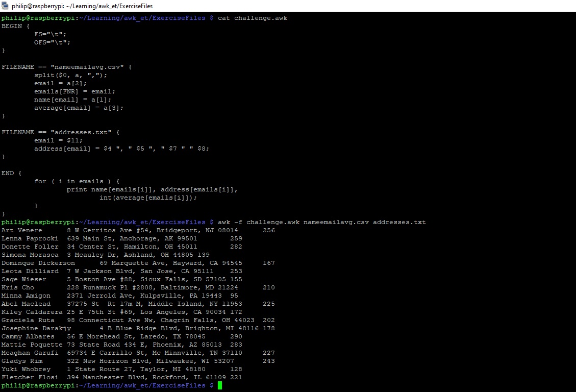The image size is (576, 392).
Task: Click the average value 290
Action: [x=236, y=336]
